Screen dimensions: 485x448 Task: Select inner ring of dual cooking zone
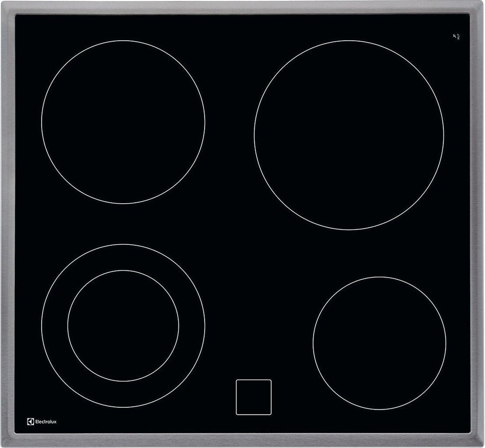[x=123, y=326]
